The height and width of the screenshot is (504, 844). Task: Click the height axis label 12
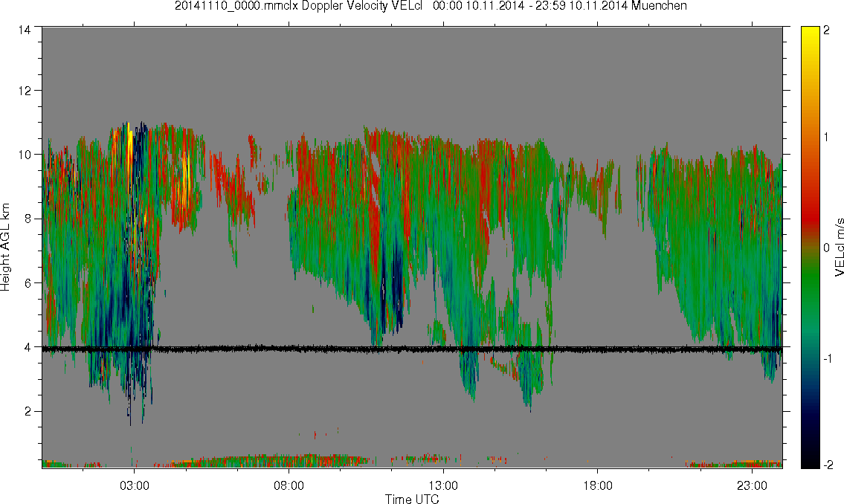coord(24,91)
